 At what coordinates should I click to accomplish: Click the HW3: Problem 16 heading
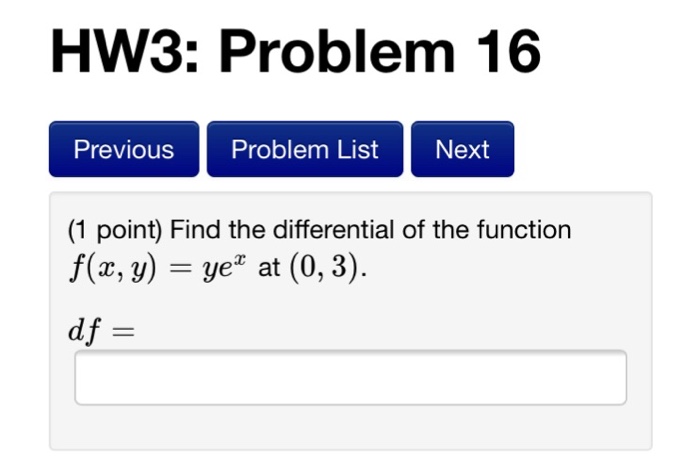296,52
